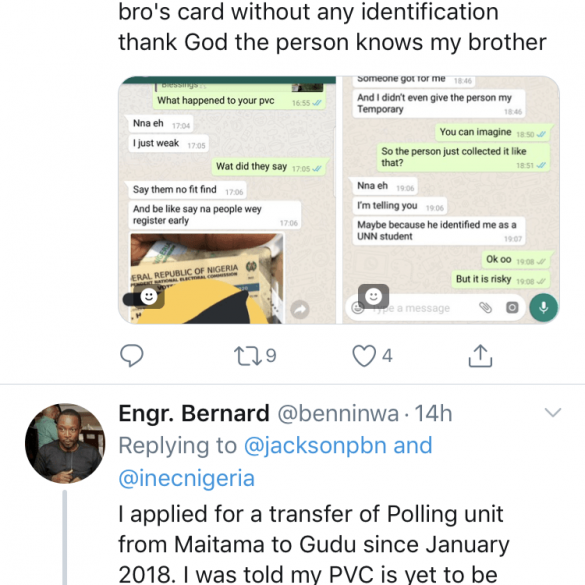This screenshot has height=585, width=585.
Task: Tap the green microphone voice button
Action: (x=544, y=307)
